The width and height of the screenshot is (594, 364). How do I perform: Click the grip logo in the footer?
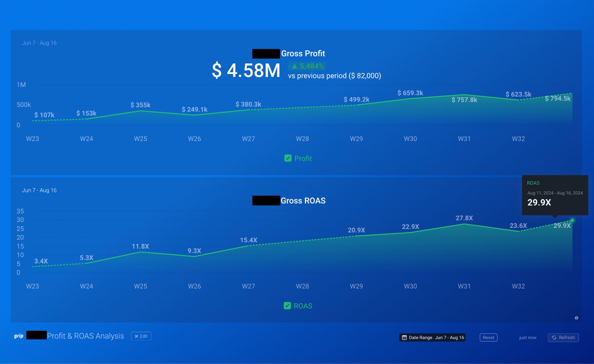19,336
